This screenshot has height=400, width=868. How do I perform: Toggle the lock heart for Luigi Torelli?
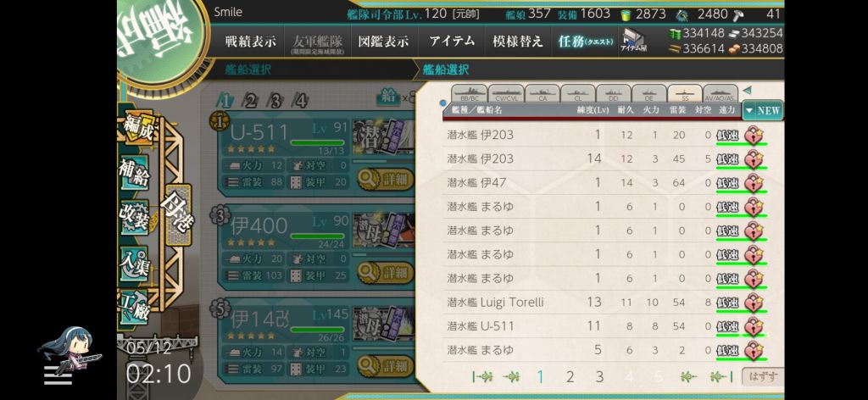[754, 302]
